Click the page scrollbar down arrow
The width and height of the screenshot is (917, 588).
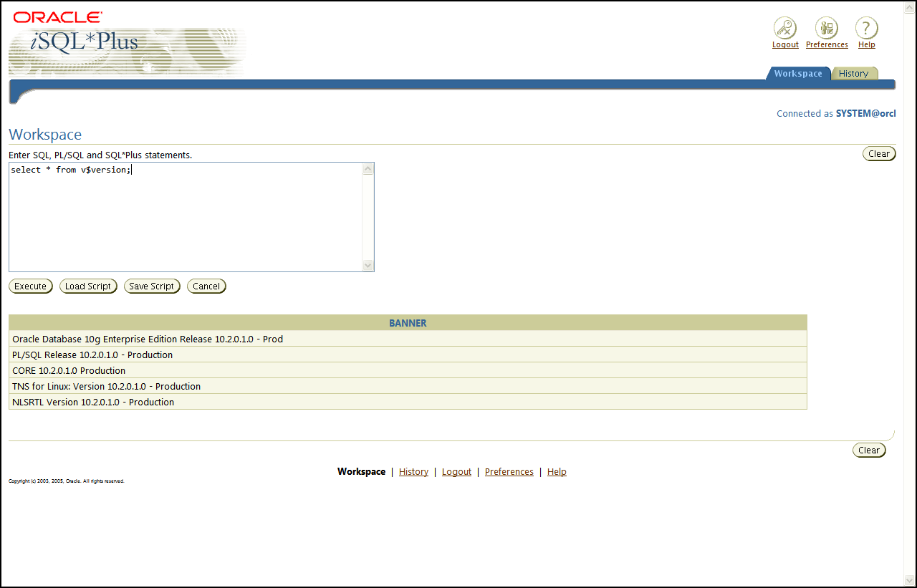pyautogui.click(x=910, y=579)
